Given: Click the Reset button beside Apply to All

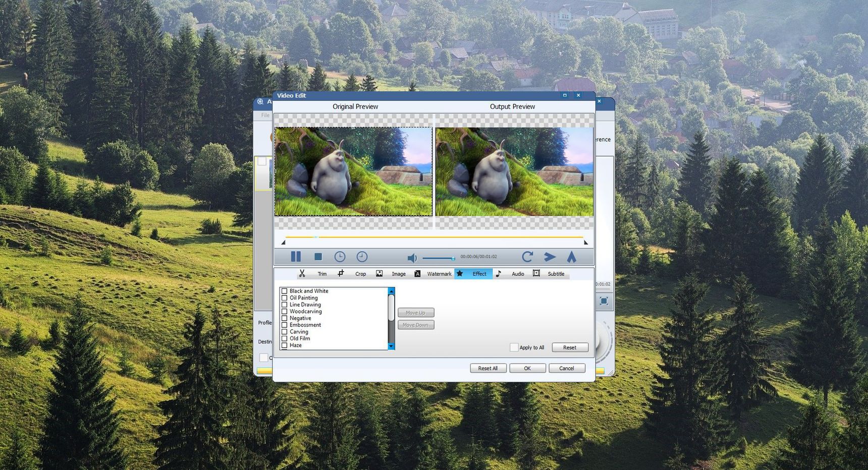Looking at the screenshot, I should click(570, 347).
